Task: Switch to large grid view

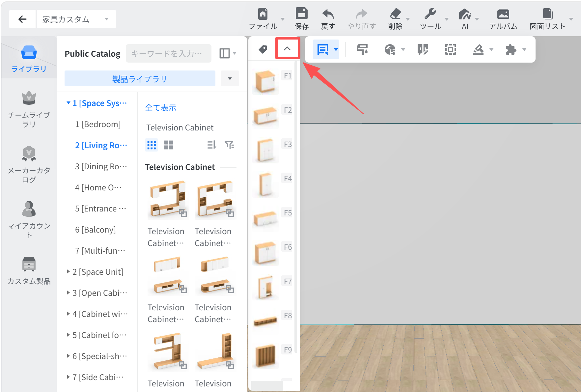Action: click(169, 145)
